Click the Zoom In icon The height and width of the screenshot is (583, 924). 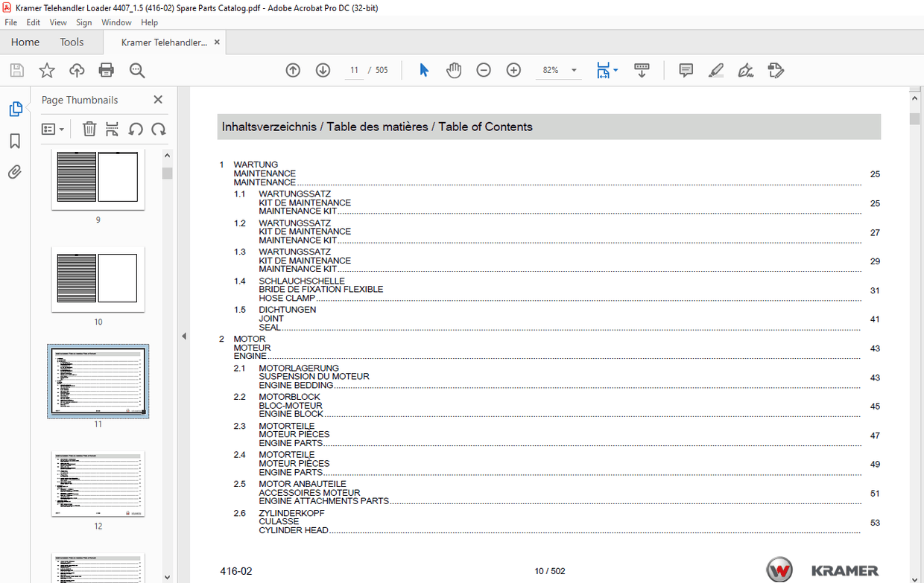tap(513, 70)
